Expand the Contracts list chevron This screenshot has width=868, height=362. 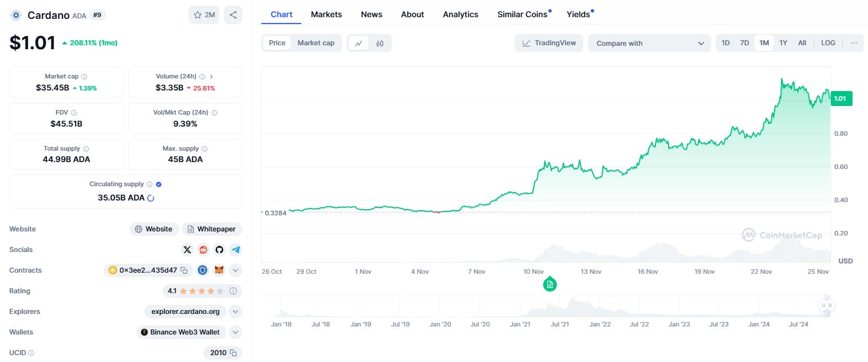[x=235, y=270]
